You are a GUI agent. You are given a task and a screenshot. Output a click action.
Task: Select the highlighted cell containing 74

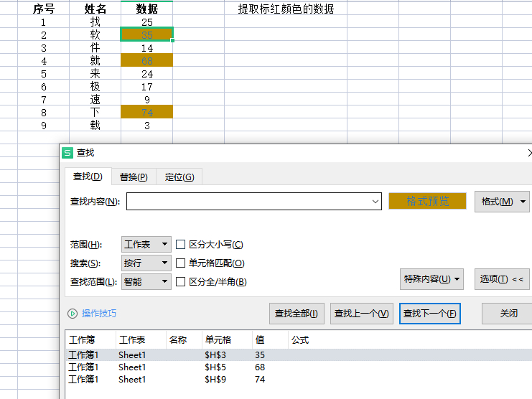click(147, 112)
